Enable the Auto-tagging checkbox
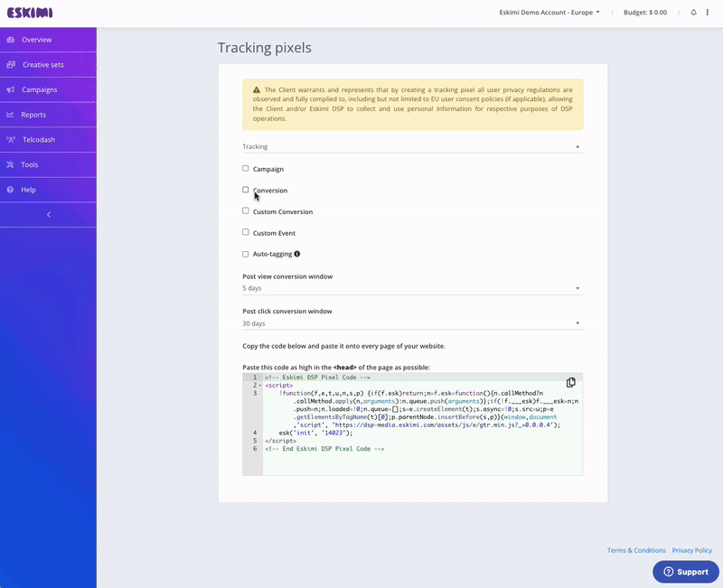The image size is (723, 588). point(245,254)
